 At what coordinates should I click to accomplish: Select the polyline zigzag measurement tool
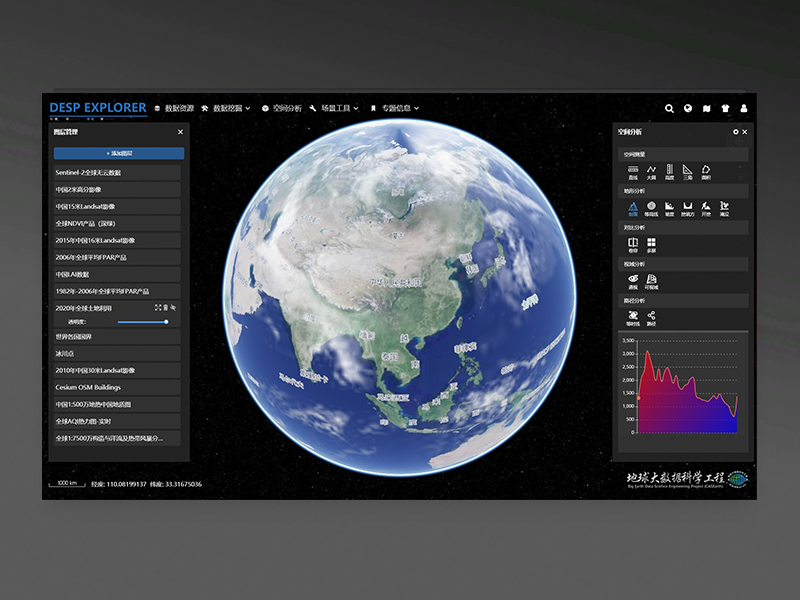click(x=652, y=172)
